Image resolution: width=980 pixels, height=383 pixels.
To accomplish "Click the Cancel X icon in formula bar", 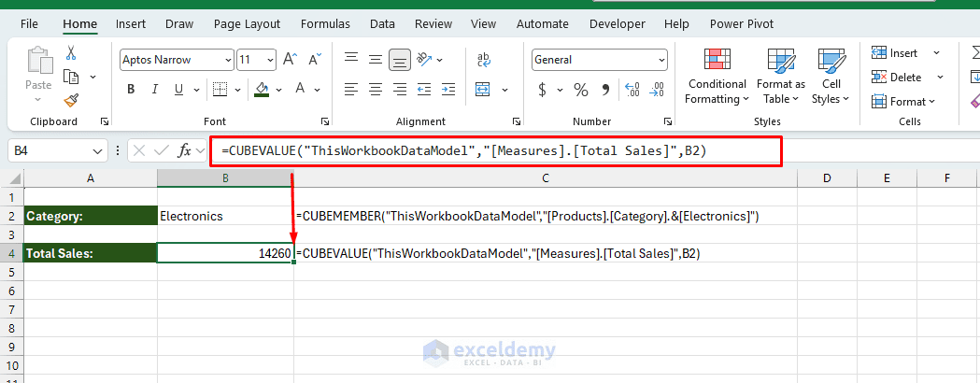I will pos(139,150).
